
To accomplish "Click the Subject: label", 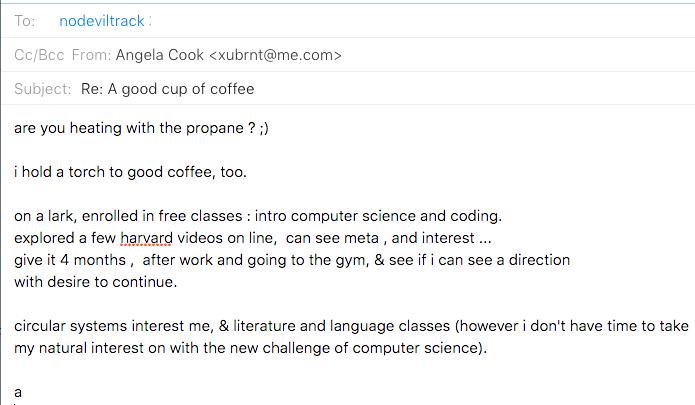I will pyautogui.click(x=43, y=89).
